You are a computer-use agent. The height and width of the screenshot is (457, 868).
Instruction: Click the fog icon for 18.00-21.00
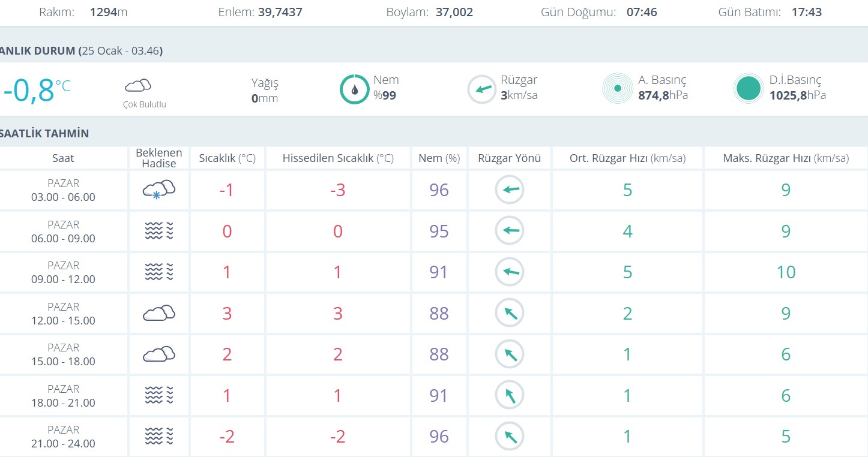click(158, 395)
